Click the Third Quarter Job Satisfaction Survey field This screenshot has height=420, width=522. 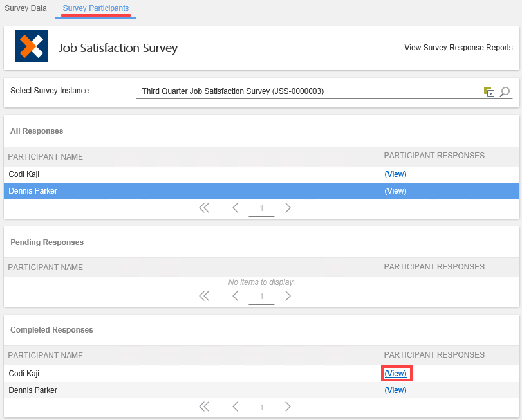233,91
